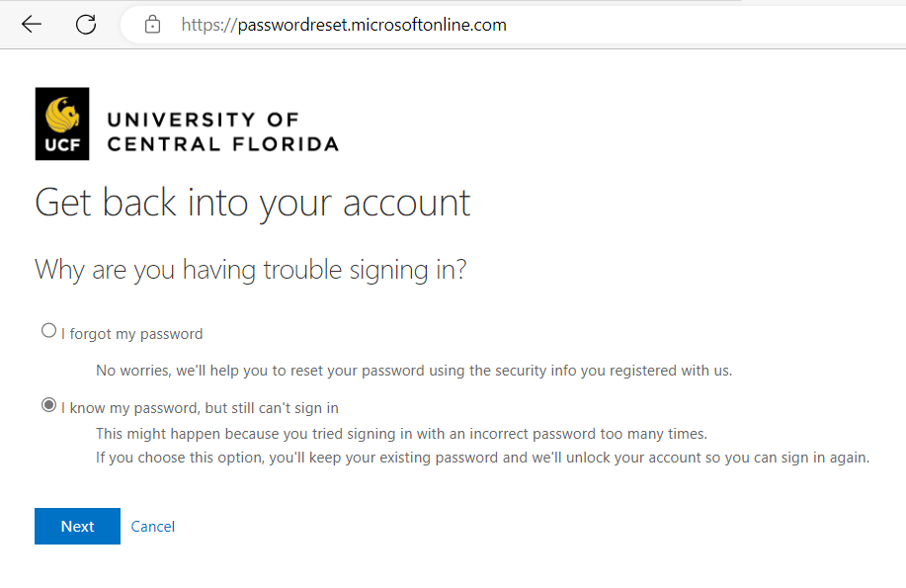This screenshot has width=906, height=588.
Task: Click the 'UCF' letters in the logo
Action: point(62,144)
